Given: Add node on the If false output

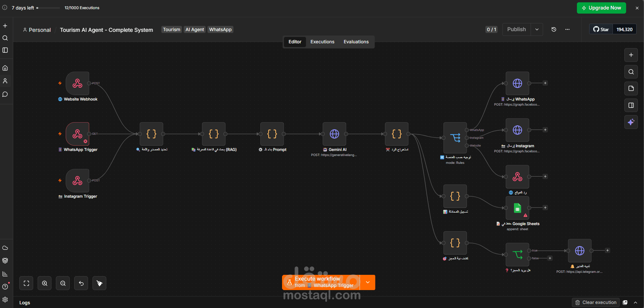Looking at the screenshot, I should click(550, 258).
